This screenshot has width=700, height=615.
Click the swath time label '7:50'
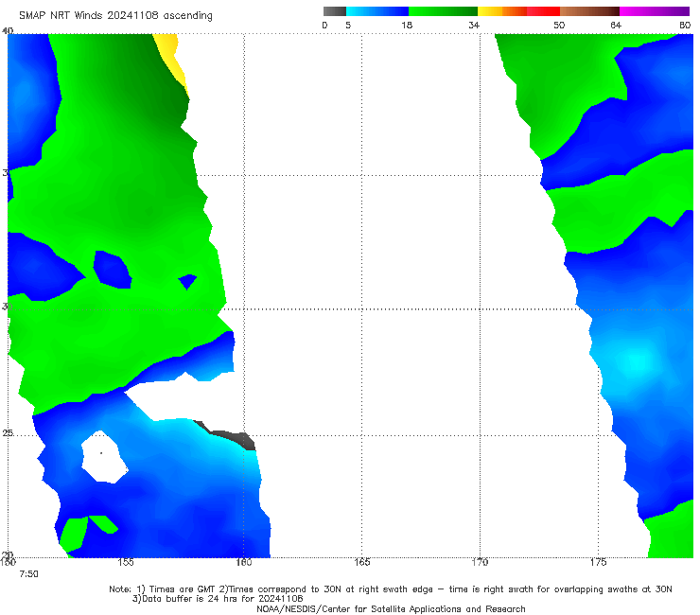coord(28,574)
